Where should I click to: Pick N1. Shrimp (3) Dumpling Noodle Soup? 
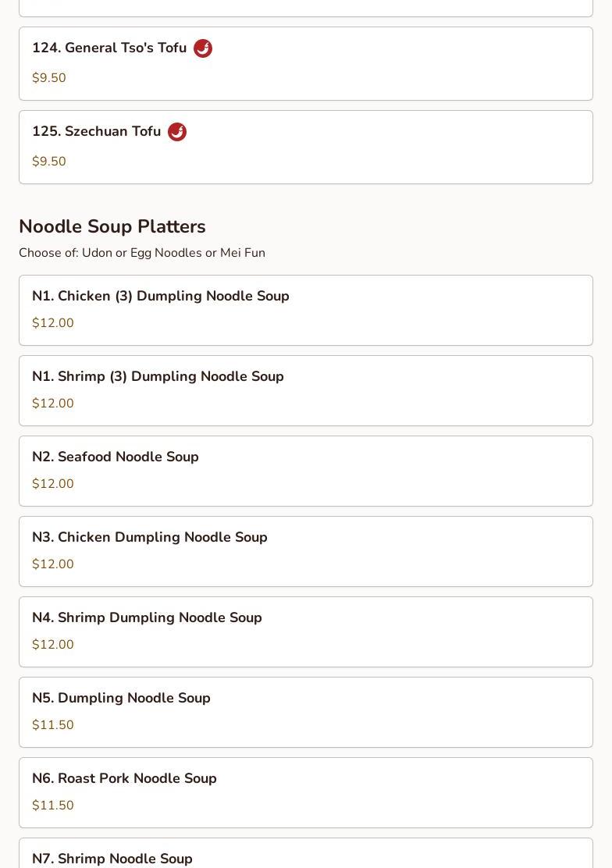(158, 377)
